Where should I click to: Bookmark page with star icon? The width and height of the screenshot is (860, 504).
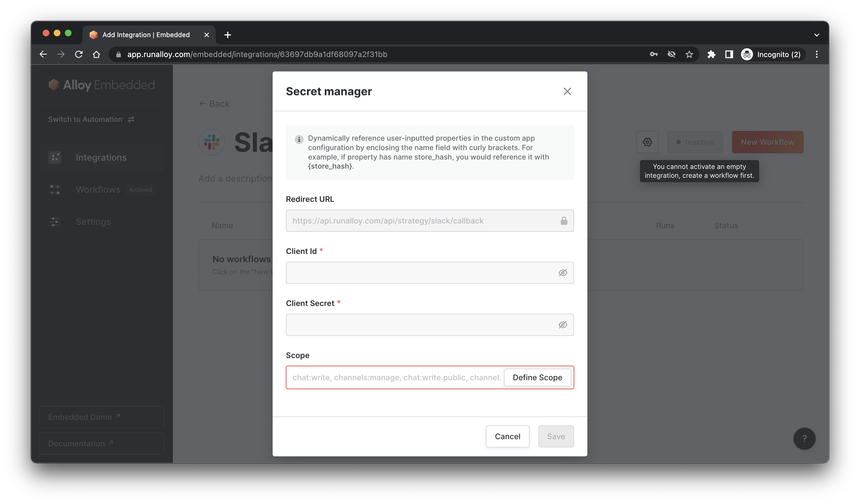tap(689, 55)
